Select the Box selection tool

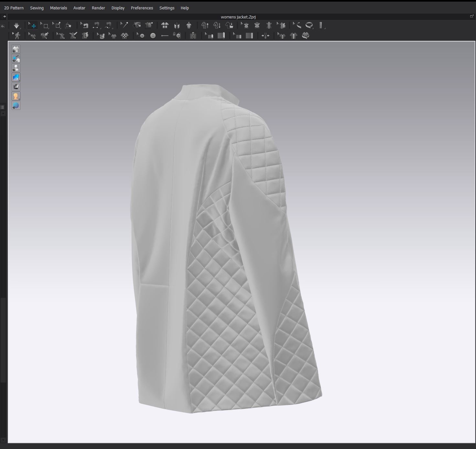(x=45, y=25)
